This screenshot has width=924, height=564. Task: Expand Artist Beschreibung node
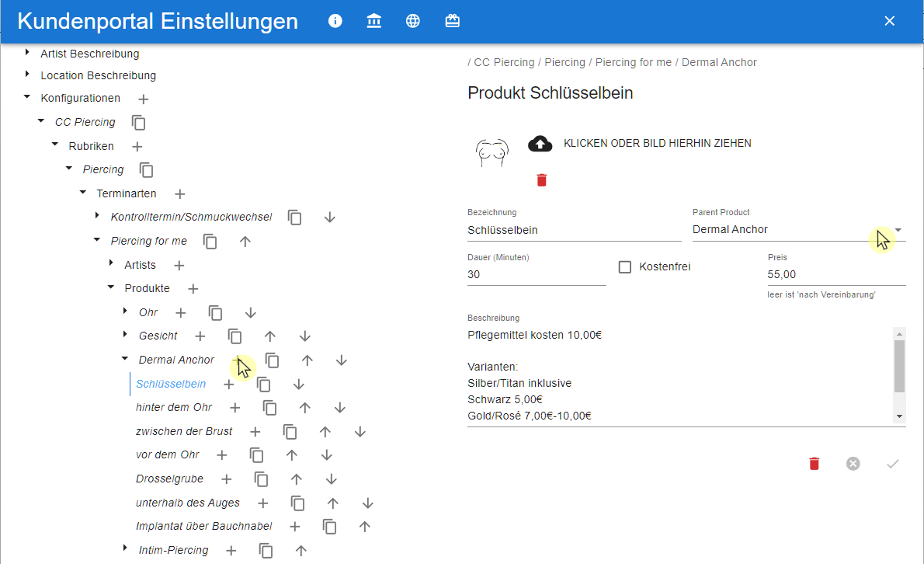(x=27, y=53)
